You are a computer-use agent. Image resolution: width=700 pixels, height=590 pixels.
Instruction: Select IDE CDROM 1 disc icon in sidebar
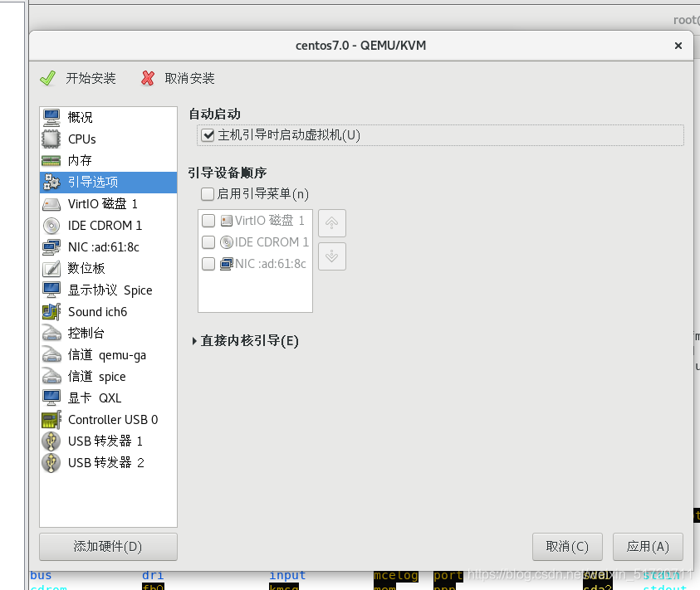coord(51,226)
